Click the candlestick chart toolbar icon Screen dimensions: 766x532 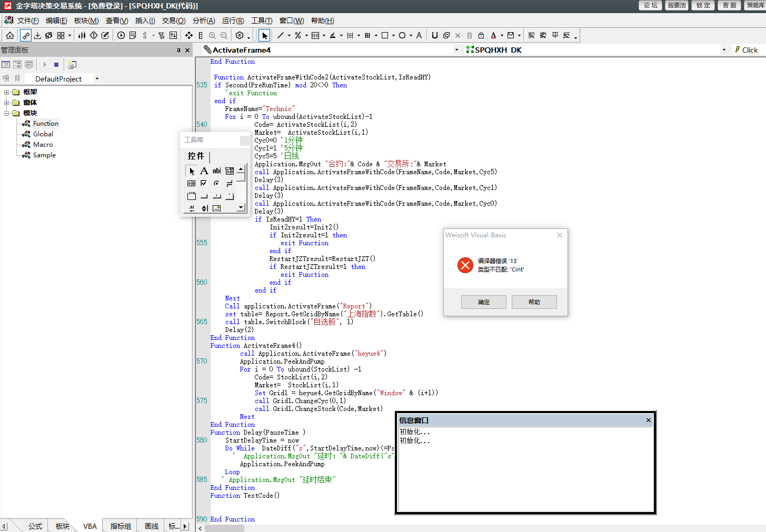[x=82, y=35]
